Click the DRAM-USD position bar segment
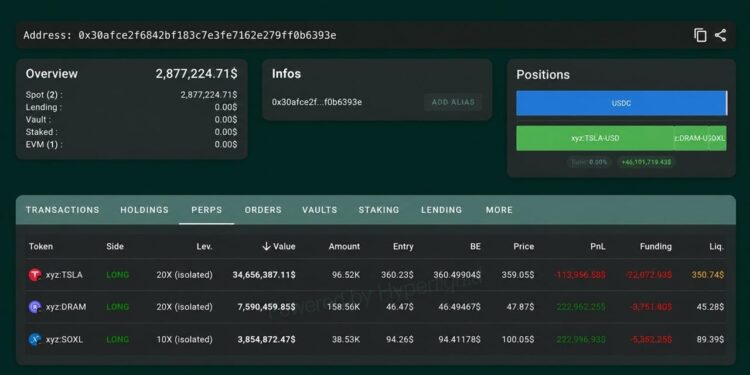The width and height of the screenshot is (750, 375). coord(692,138)
